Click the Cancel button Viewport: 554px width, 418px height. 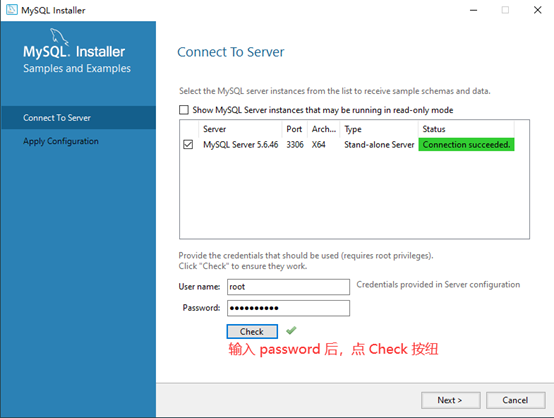[x=515, y=400]
